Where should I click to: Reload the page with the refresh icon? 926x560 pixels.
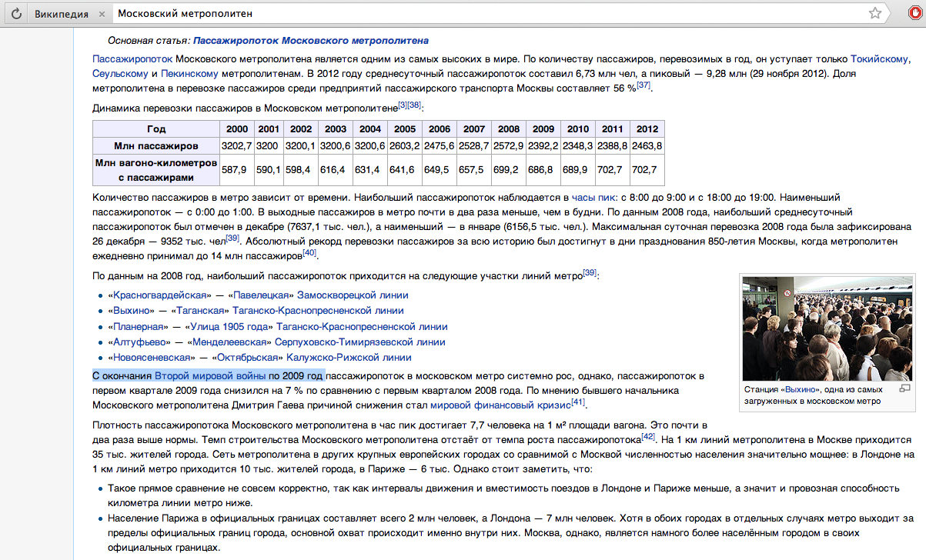[15, 14]
